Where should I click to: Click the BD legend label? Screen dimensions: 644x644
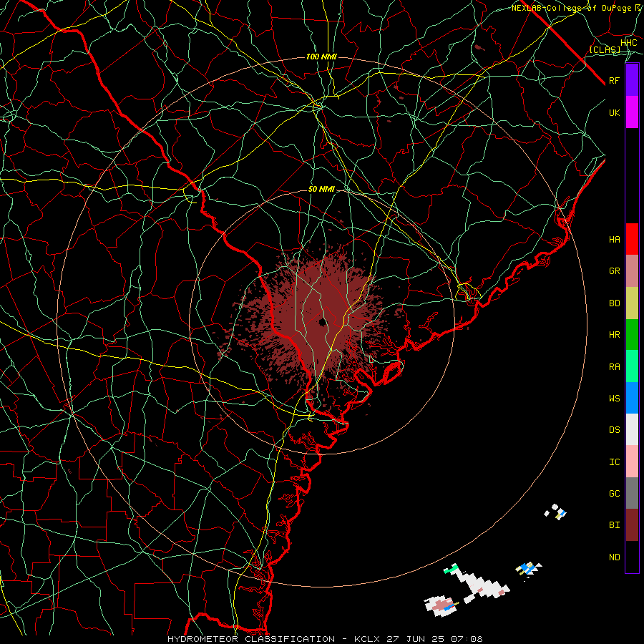pos(614,303)
